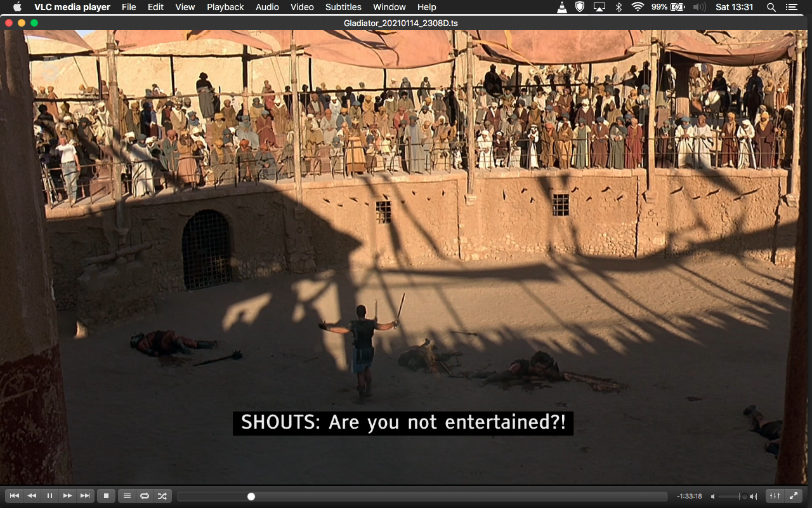Open the VLC media player menu
The image size is (812, 508).
coord(72,7)
